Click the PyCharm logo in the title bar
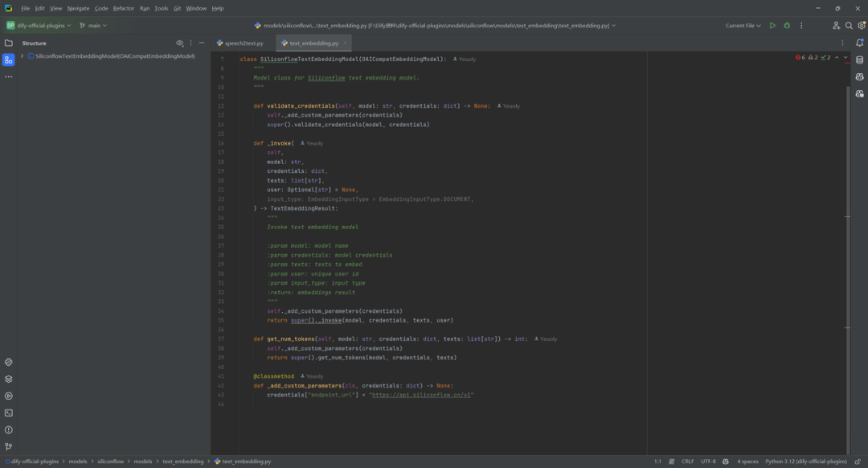 8,8
